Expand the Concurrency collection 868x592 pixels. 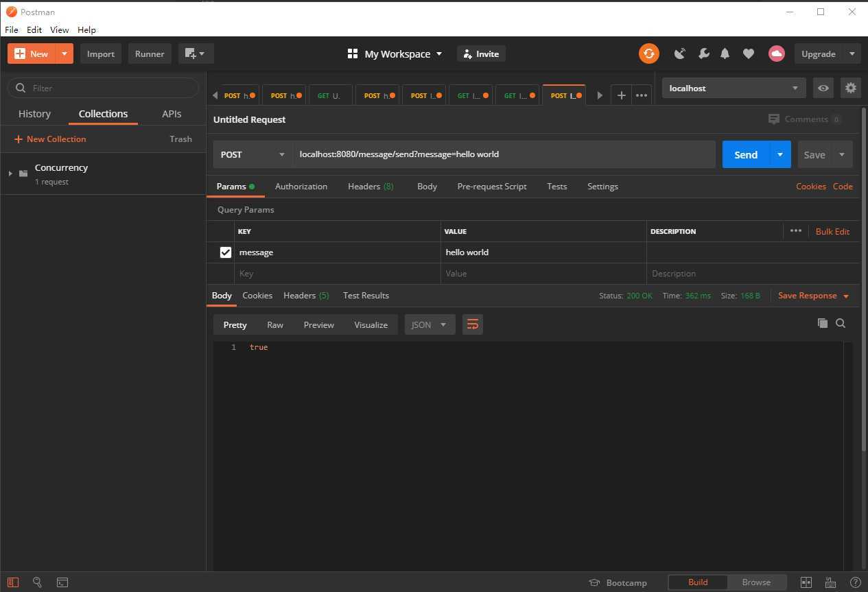click(10, 174)
